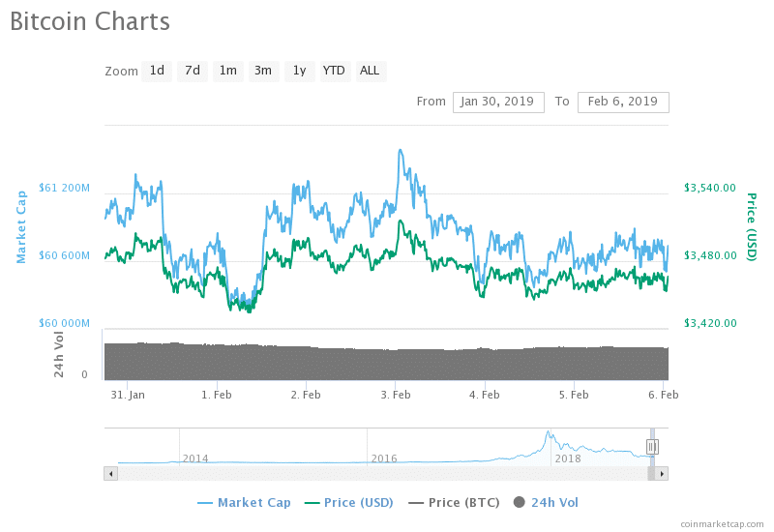This screenshot has width=774, height=532.
Task: Click the 3. Feb axis label
Action: [x=396, y=395]
